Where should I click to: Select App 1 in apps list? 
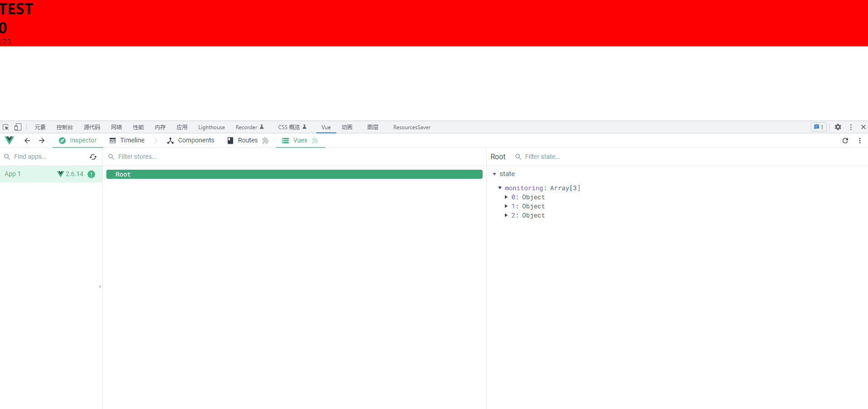pos(51,174)
